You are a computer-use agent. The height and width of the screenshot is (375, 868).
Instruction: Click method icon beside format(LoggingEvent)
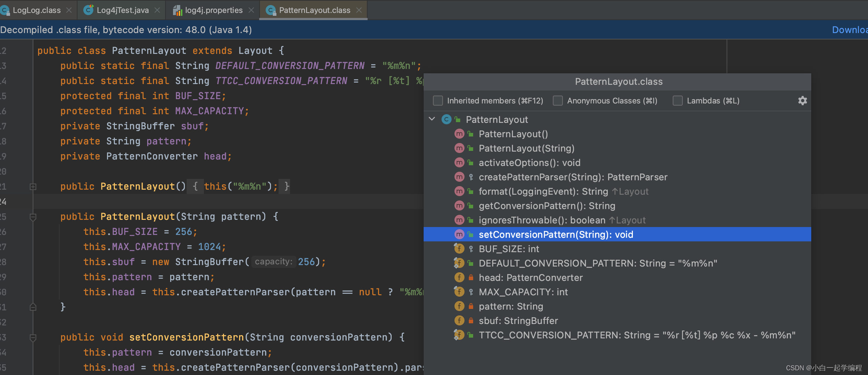[x=459, y=191]
